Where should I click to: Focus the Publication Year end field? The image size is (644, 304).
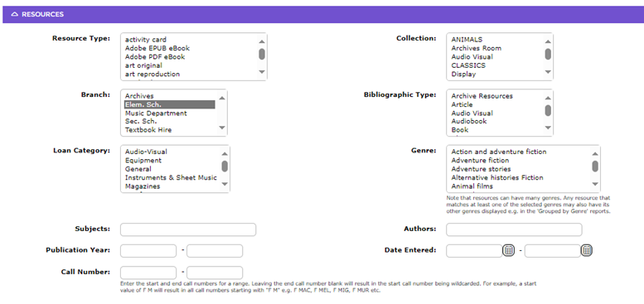pos(215,251)
